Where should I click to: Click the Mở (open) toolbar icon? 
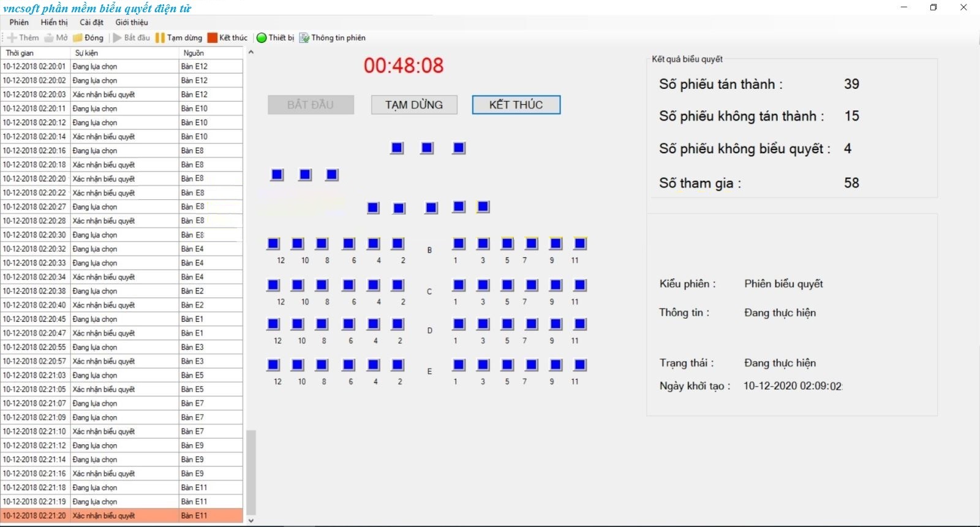tap(49, 38)
